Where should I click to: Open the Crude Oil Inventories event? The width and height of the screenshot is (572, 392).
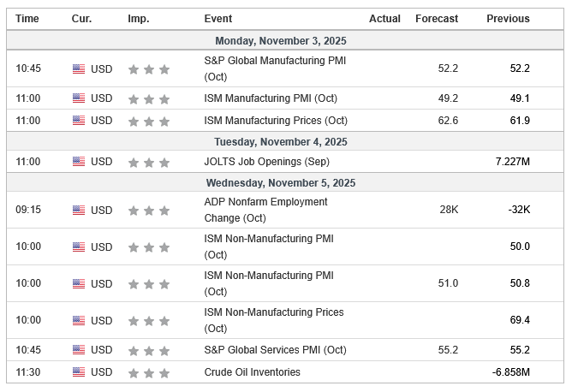(252, 372)
